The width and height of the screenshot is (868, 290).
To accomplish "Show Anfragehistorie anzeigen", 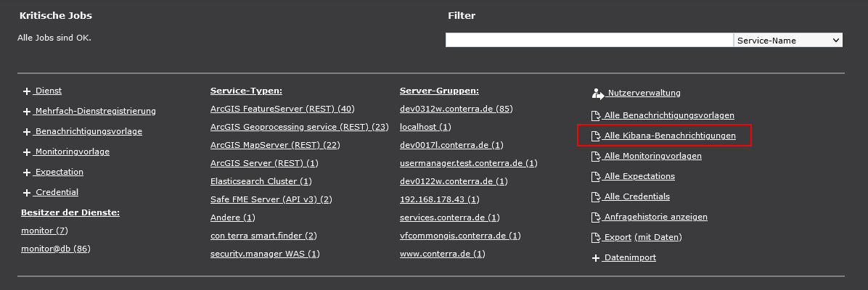I will tap(655, 217).
